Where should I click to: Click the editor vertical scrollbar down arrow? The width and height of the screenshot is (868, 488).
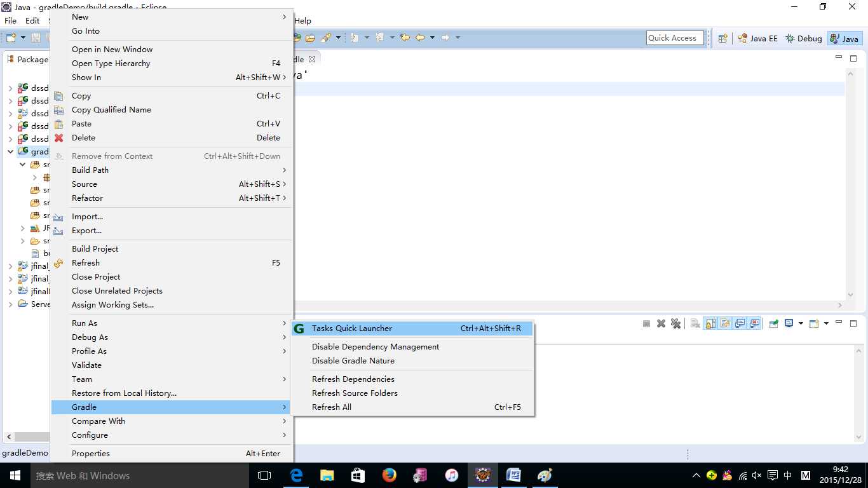(x=851, y=295)
